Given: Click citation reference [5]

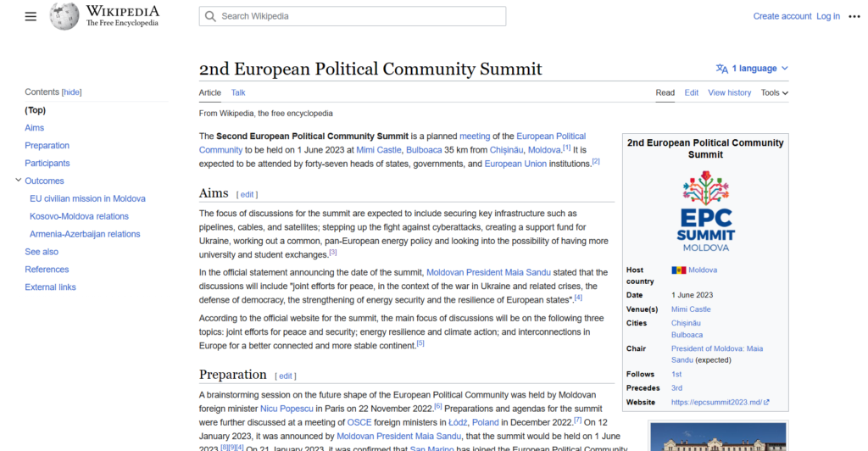Looking at the screenshot, I should (x=420, y=343).
